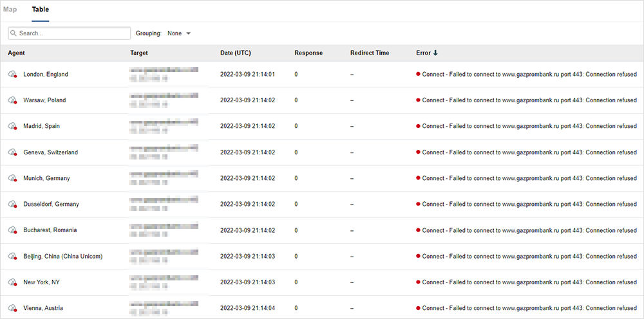This screenshot has height=319, width=644.
Task: Select the Table tab
Action: tap(40, 10)
